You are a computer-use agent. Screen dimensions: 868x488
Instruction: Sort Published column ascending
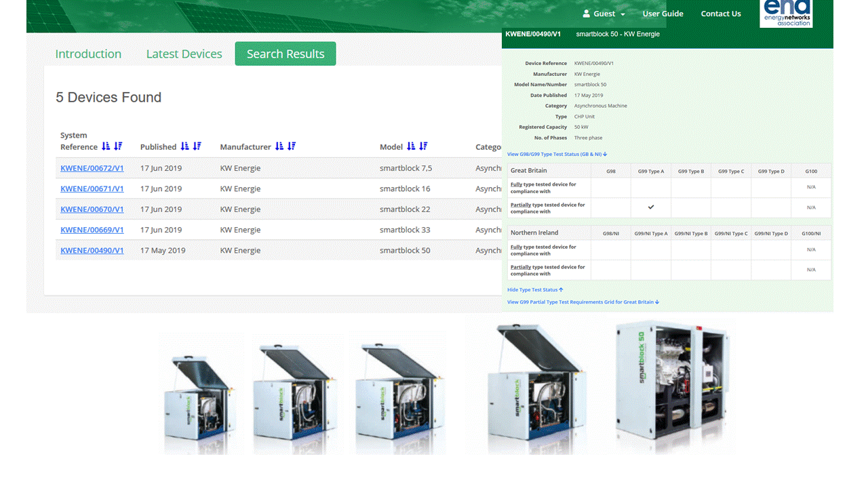tap(184, 146)
